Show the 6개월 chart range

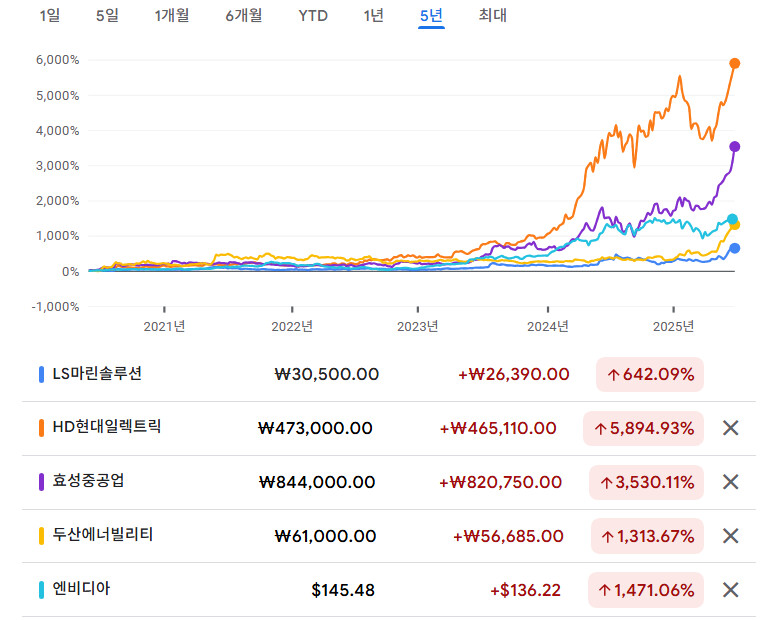click(244, 16)
